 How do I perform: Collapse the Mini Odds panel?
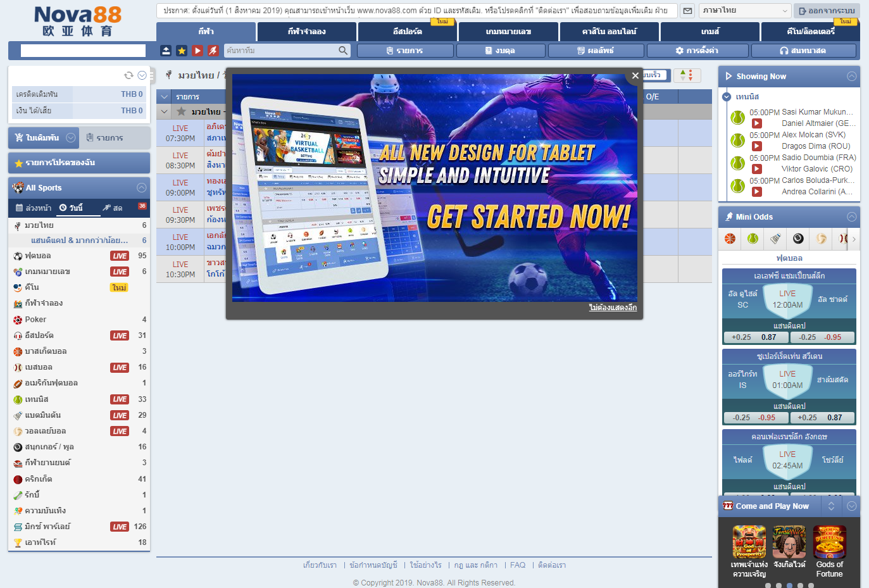[852, 217]
